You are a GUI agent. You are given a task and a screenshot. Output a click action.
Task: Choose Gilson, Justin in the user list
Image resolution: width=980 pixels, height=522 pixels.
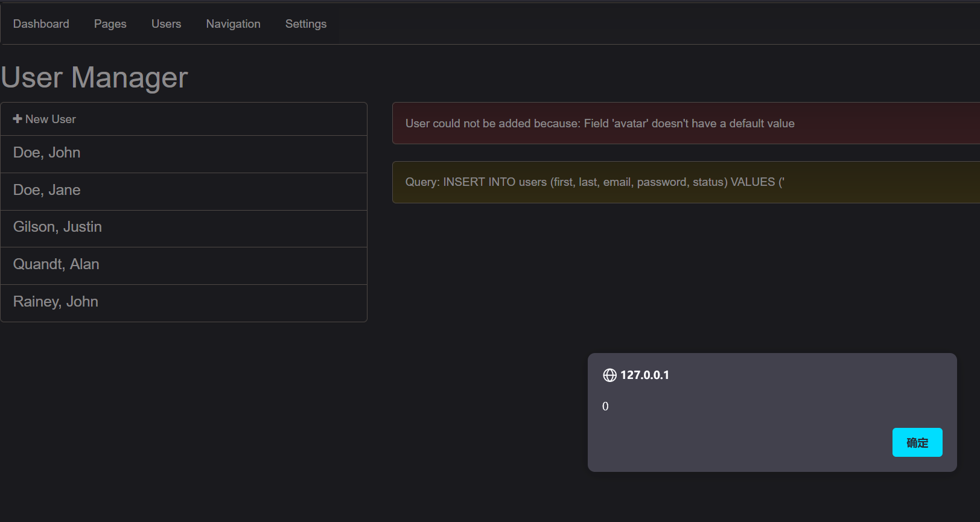(x=57, y=227)
